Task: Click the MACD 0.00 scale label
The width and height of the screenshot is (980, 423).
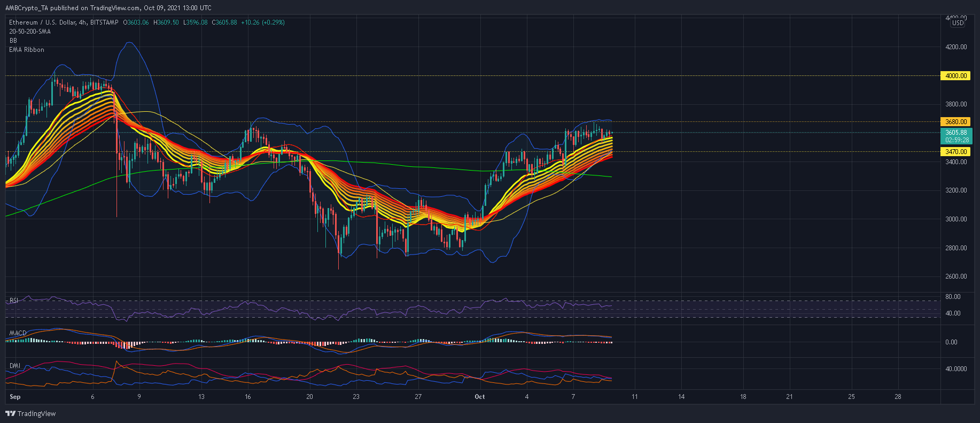Action: coord(951,342)
